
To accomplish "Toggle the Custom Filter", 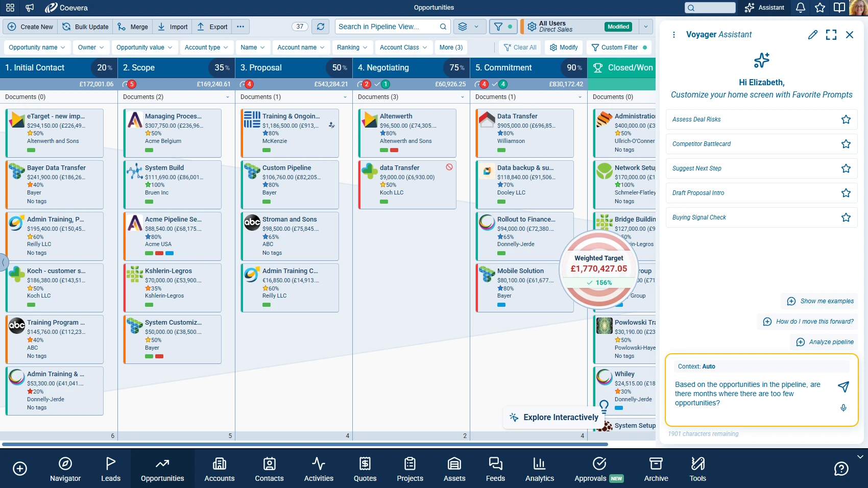I will [619, 47].
